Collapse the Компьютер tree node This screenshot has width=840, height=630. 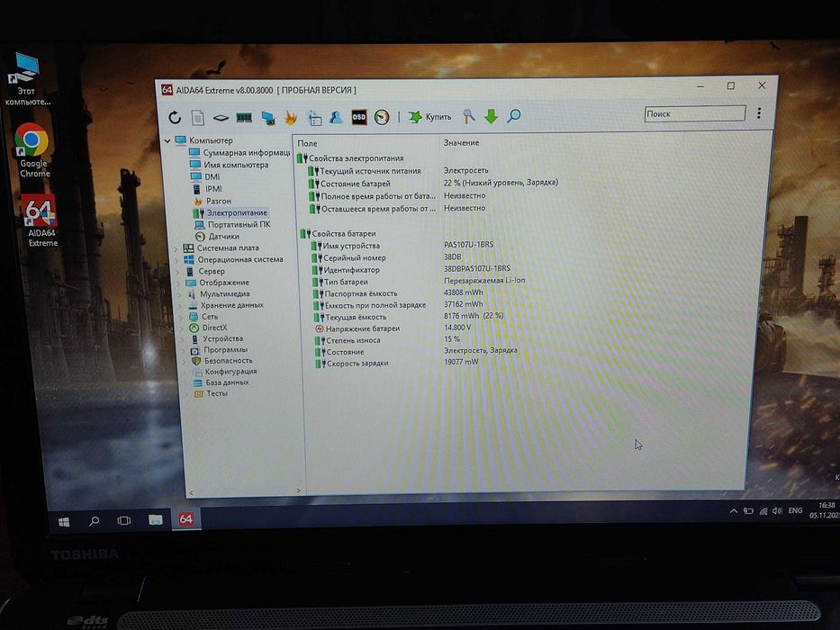click(167, 141)
